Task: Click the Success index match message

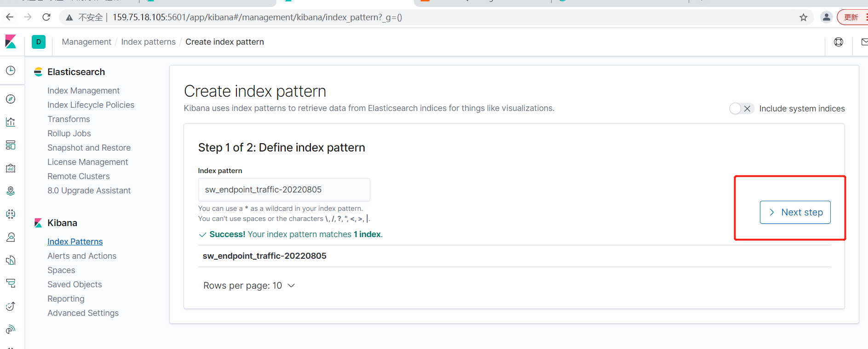Action: pyautogui.click(x=291, y=234)
